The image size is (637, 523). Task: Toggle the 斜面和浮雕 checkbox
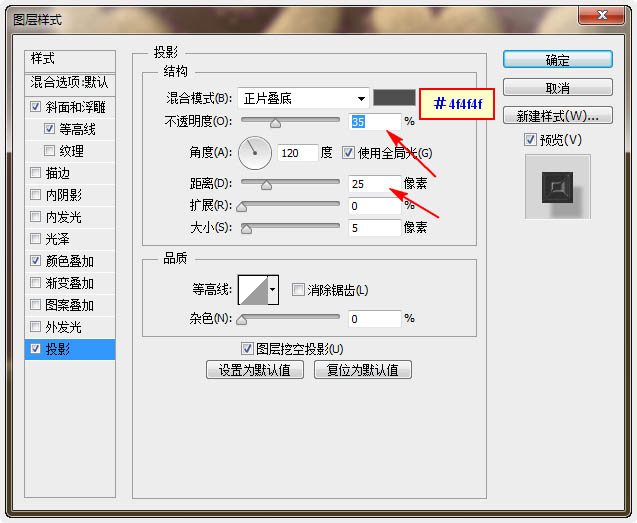tap(35, 107)
